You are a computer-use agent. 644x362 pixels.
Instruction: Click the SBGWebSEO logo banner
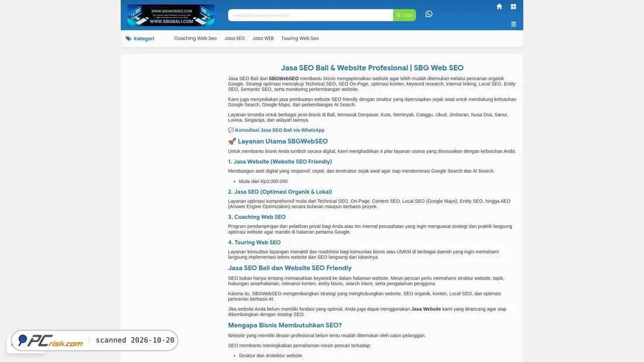171,15
